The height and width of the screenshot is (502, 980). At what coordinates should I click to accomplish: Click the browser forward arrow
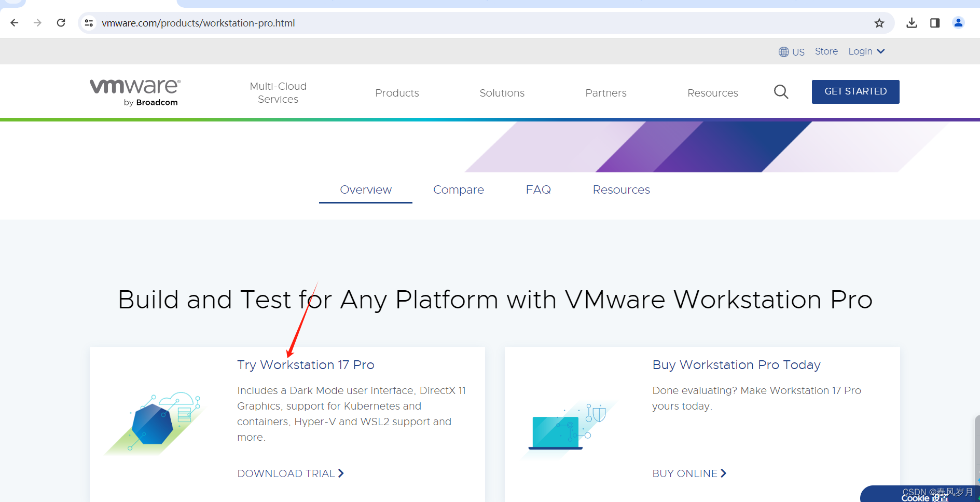37,23
